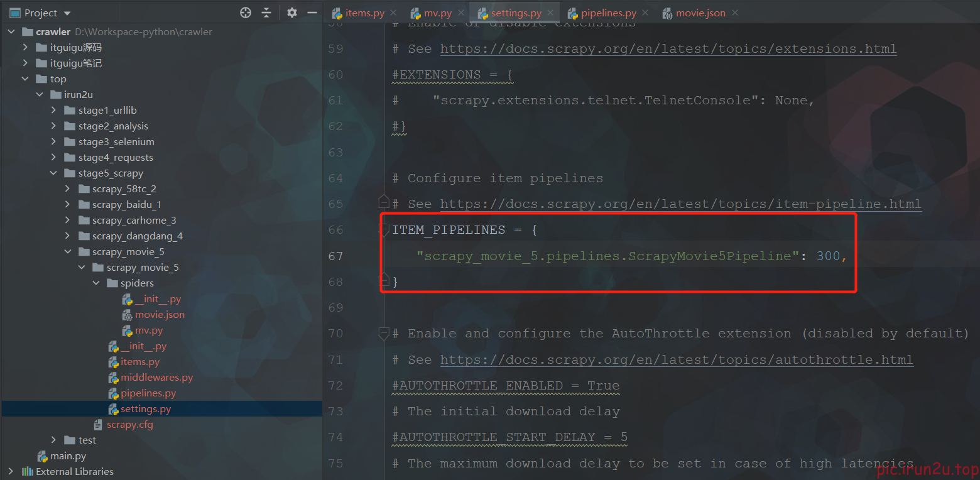Select main.py file in tree

[x=68, y=456]
